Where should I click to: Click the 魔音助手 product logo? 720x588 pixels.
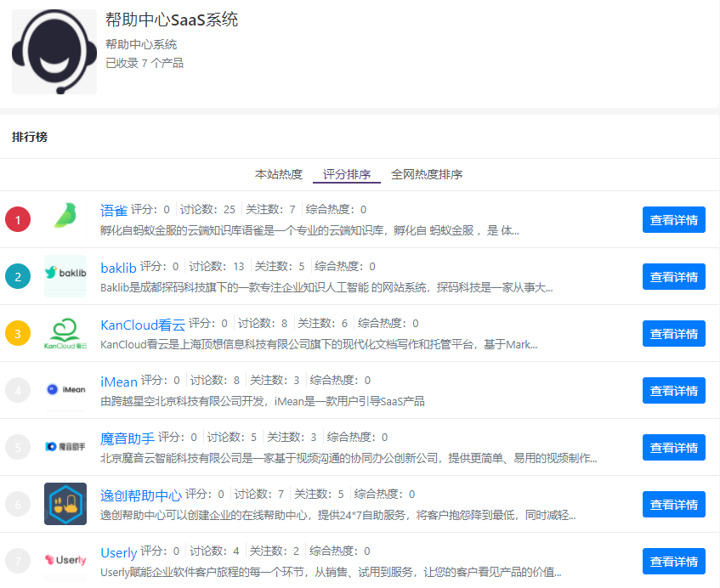[x=65, y=446]
